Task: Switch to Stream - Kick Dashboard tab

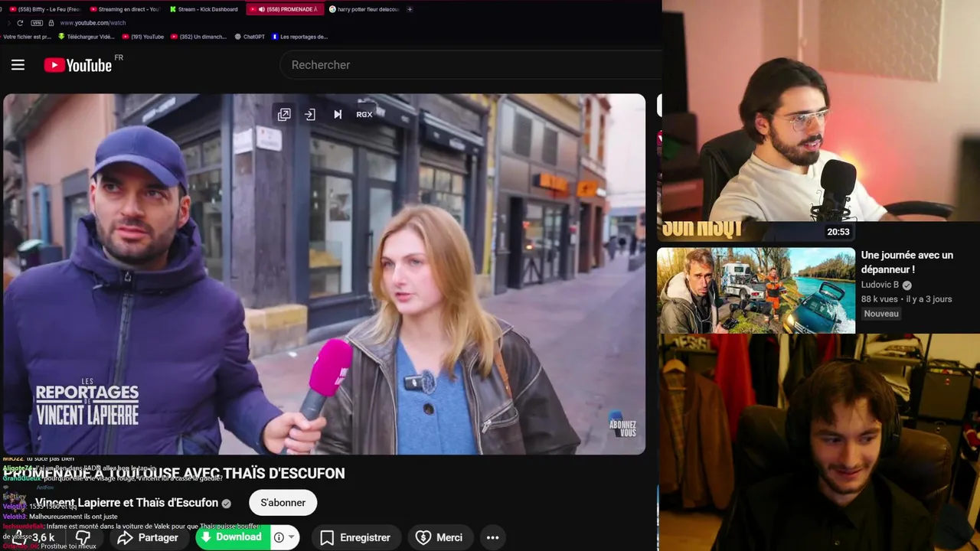Action: pos(203,9)
